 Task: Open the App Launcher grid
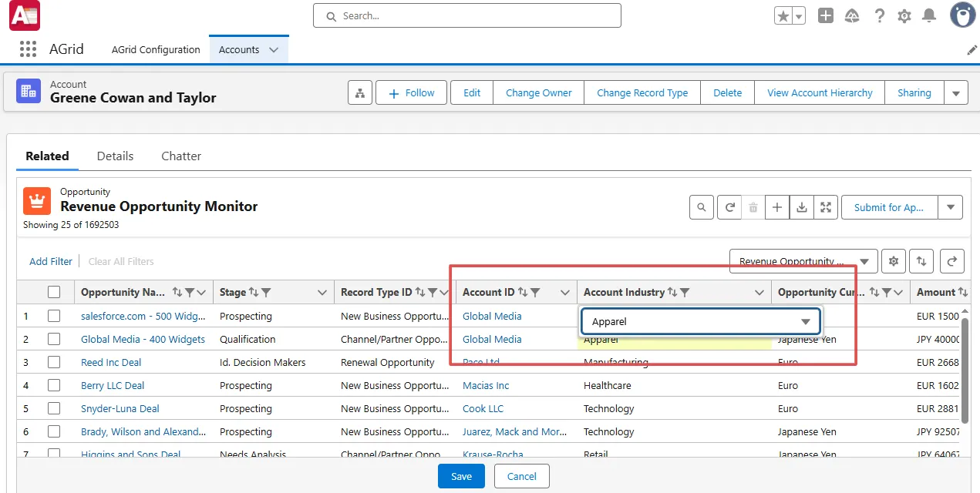[x=28, y=49]
